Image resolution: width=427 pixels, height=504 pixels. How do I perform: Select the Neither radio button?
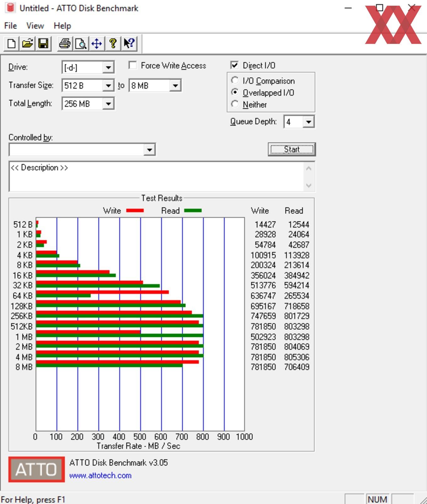[235, 104]
